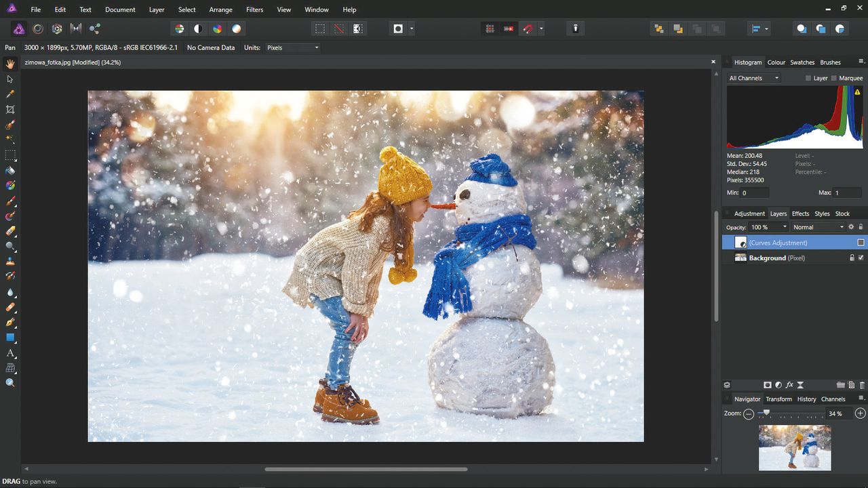
Task: Select the Artistic Text tool
Action: (x=10, y=353)
